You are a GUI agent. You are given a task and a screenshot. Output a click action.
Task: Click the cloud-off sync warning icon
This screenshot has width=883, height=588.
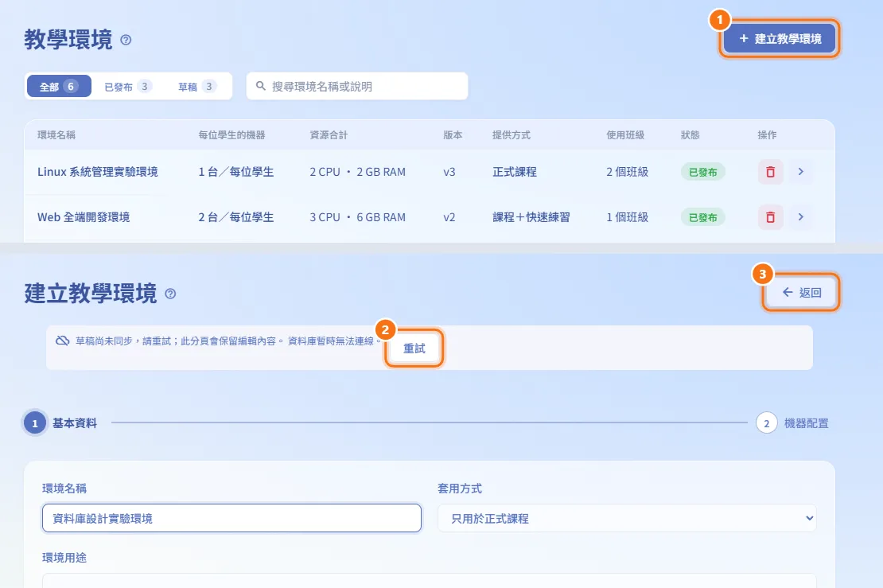[x=63, y=341]
